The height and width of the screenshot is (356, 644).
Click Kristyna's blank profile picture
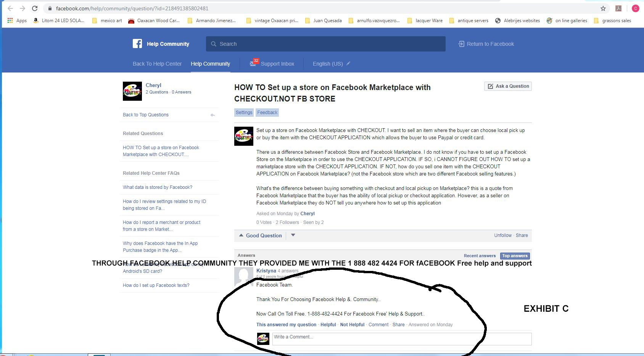244,277
